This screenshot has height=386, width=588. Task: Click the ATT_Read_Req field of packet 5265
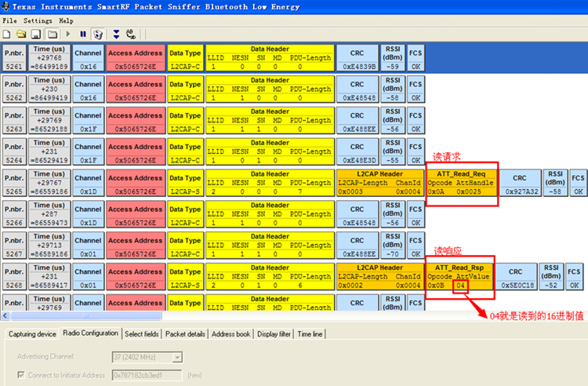(x=461, y=183)
